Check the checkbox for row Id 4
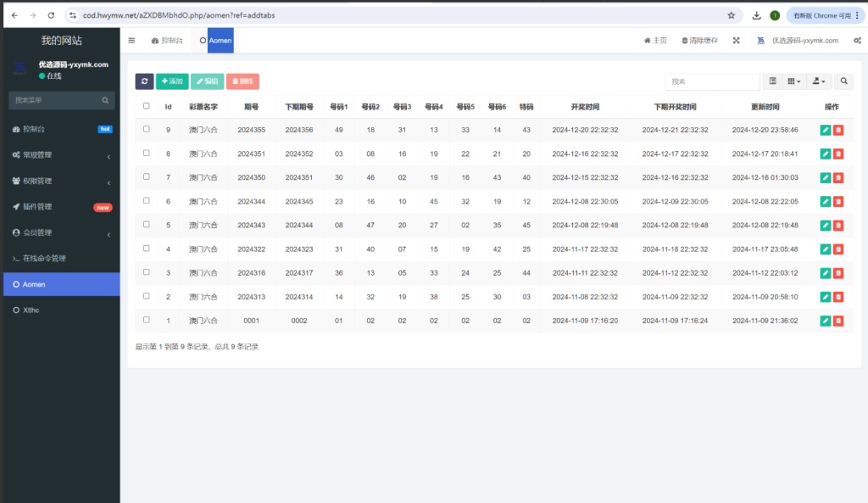Viewport: 868px width, 503px height. click(146, 249)
